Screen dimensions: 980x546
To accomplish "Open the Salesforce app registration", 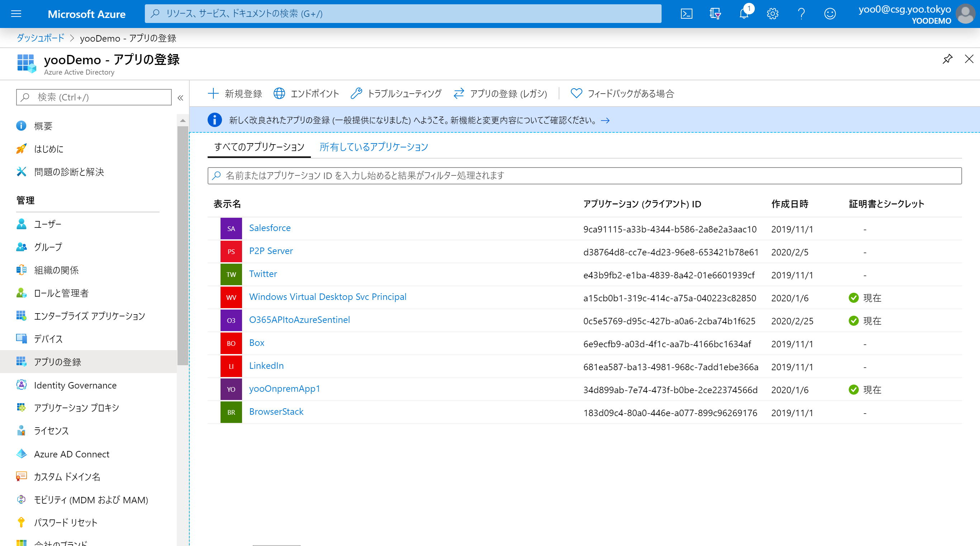I will [270, 228].
